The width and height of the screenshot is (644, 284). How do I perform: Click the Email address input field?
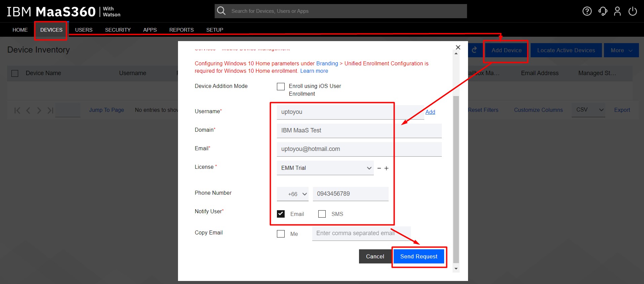coord(359,149)
